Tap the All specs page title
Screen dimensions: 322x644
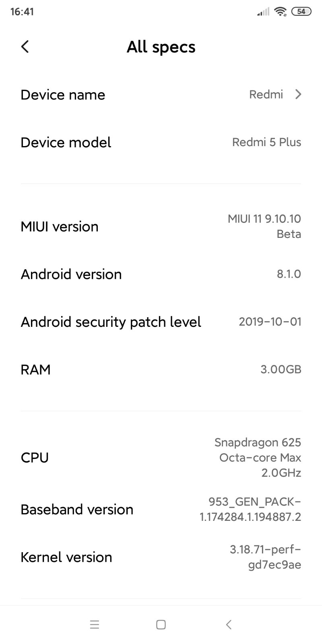(x=161, y=47)
